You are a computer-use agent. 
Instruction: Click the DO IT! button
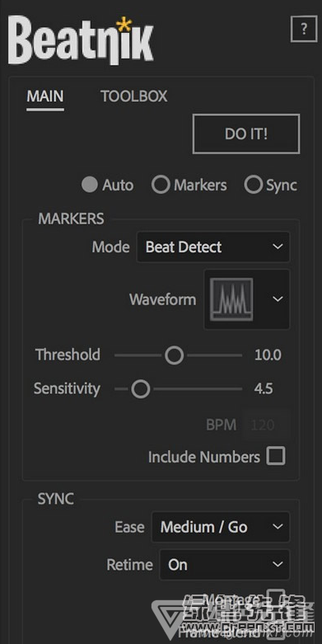click(x=246, y=134)
